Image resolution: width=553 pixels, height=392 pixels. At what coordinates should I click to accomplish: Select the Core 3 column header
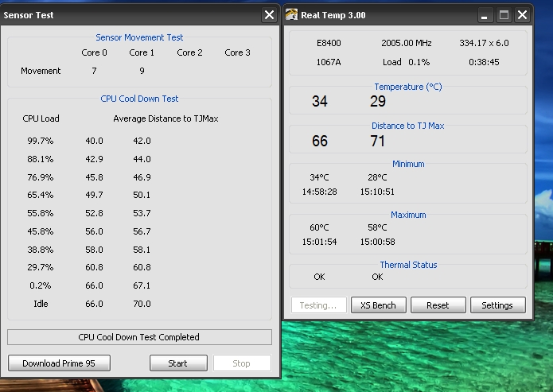tap(237, 52)
